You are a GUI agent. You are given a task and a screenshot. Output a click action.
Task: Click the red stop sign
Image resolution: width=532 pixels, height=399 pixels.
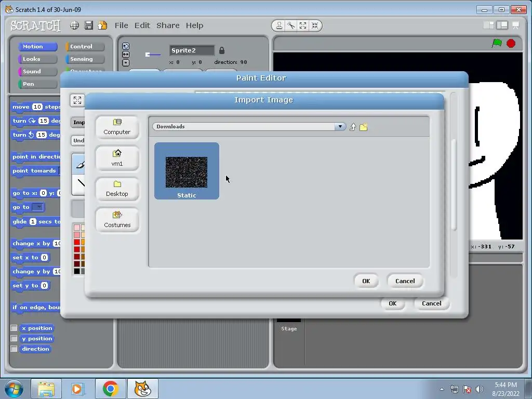[x=511, y=44]
